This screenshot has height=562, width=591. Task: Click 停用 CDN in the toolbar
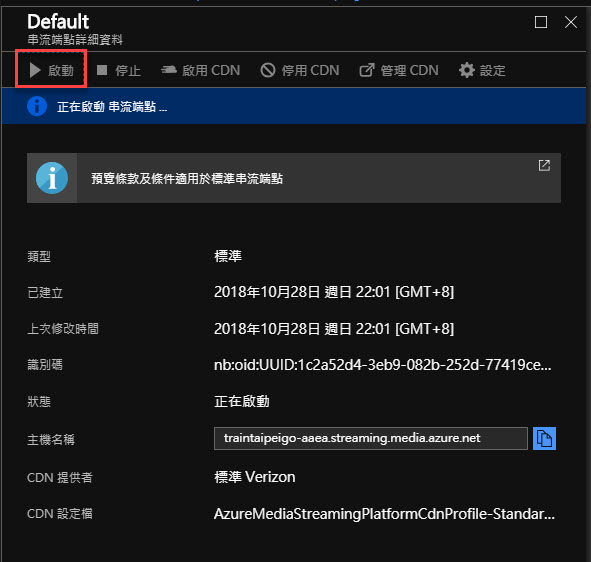pyautogui.click(x=300, y=70)
